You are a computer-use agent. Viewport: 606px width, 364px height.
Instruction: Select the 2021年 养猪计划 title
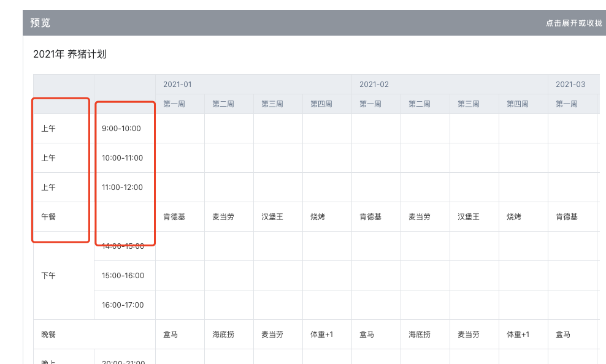pos(69,54)
